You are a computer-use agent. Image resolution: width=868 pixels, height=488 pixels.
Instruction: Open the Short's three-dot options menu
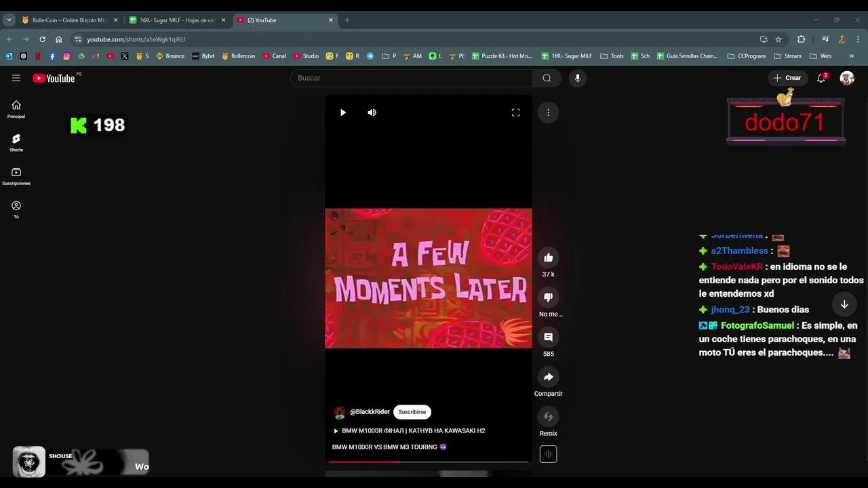click(x=548, y=113)
